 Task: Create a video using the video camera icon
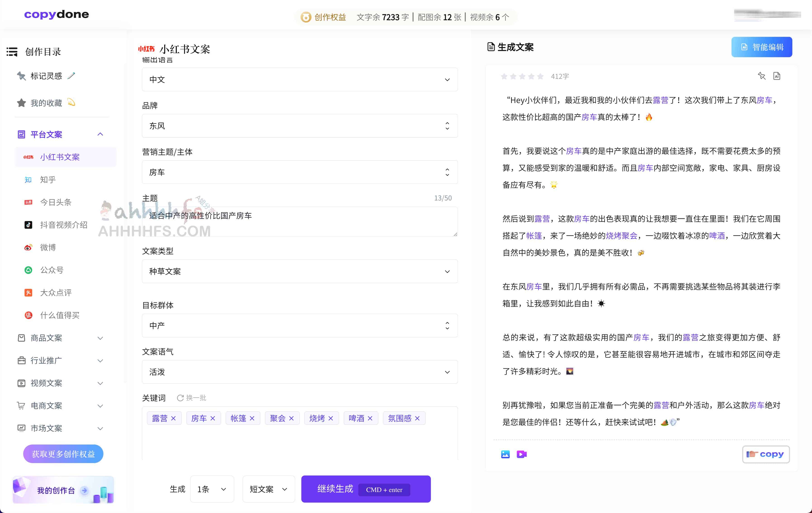[521, 454]
